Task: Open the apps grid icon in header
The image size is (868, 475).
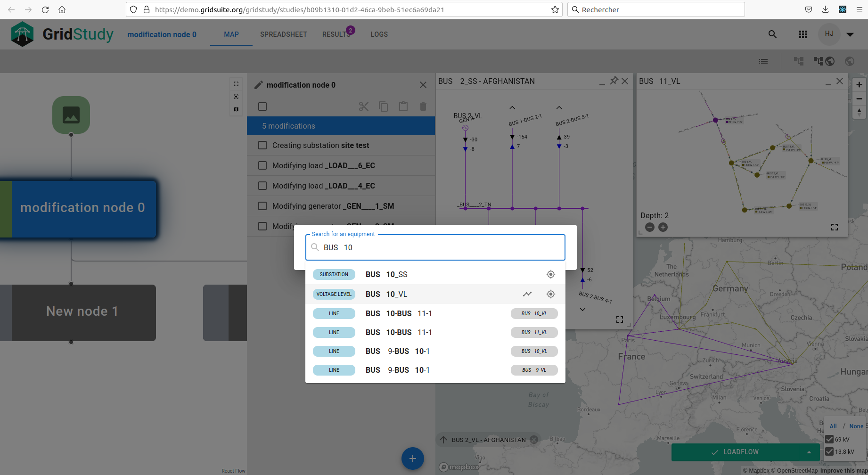Action: [x=803, y=34]
